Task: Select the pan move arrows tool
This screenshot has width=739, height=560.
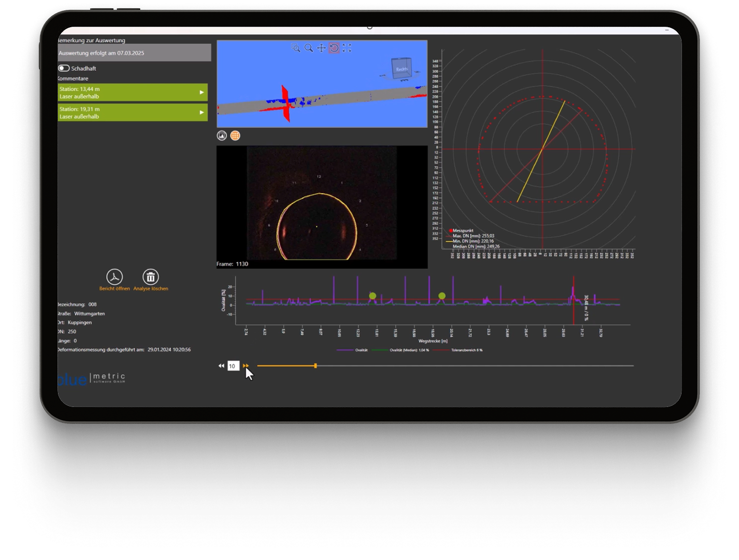Action: [321, 48]
